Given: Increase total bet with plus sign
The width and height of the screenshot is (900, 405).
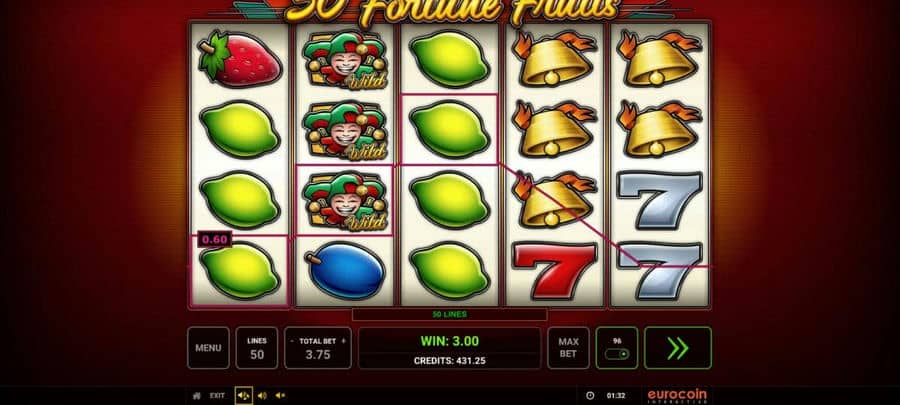Looking at the screenshot, I should [x=344, y=341].
